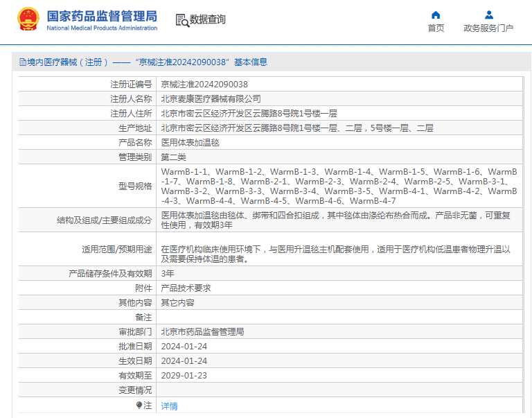Click the 有效期至 label
This screenshot has width=532, height=418.
[135, 376]
